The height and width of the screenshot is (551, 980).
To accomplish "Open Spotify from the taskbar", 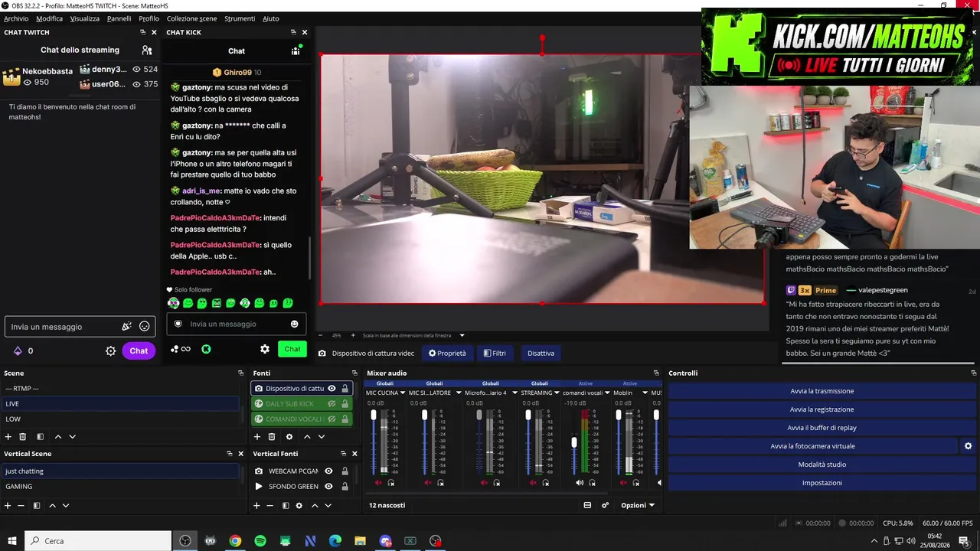I will 260,541.
